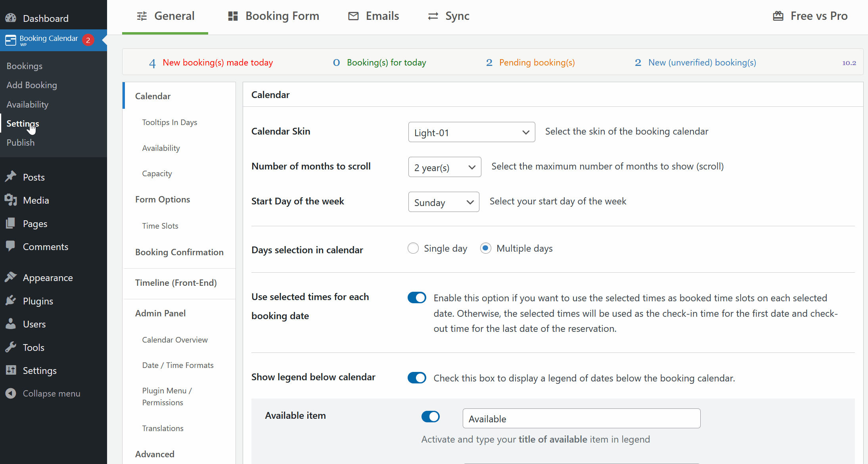This screenshot has height=464, width=868.
Task: Click the Tools wrench icon
Action: [11, 347]
